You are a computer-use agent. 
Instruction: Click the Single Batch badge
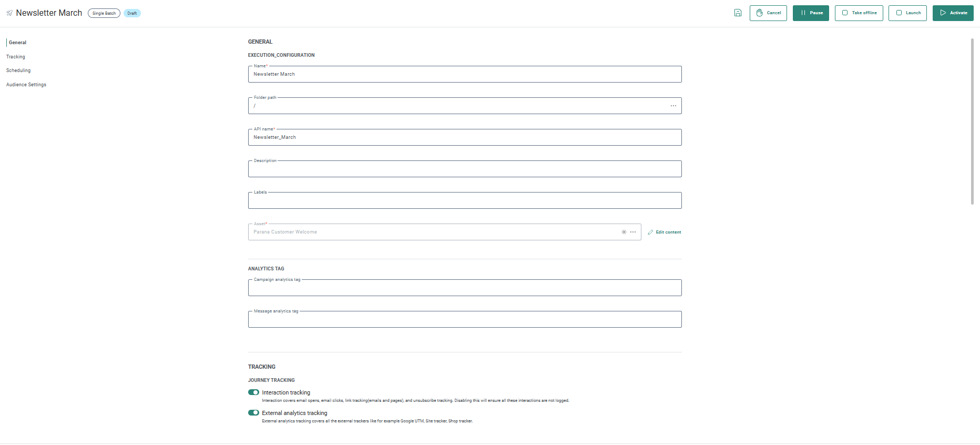click(x=104, y=13)
